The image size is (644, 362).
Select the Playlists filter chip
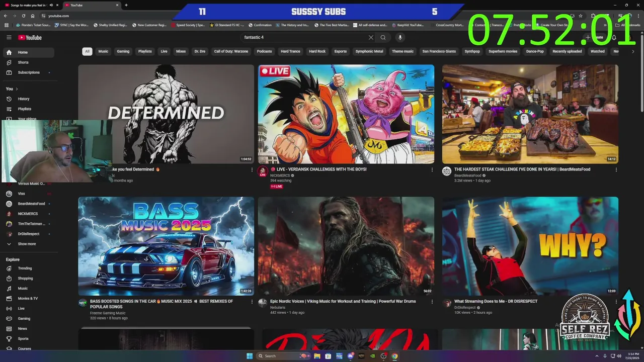click(145, 51)
